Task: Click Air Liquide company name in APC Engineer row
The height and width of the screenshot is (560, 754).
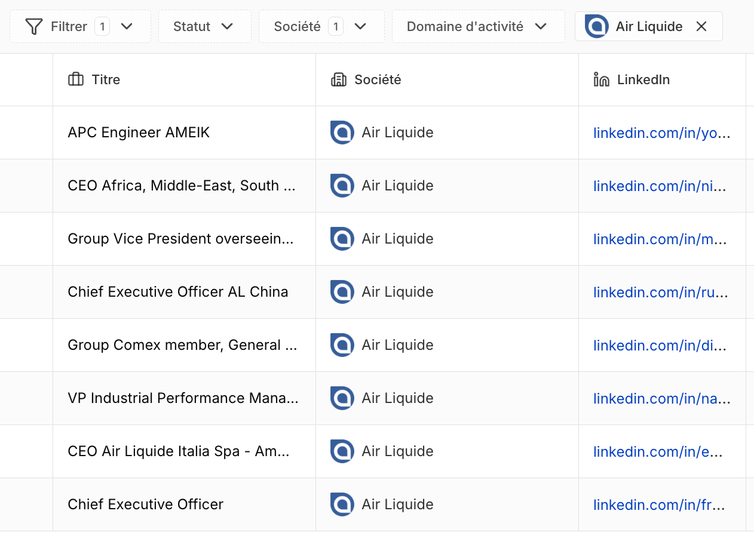Action: [x=397, y=133]
